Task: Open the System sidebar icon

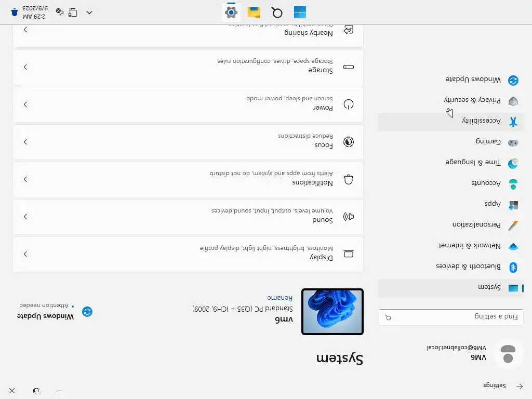Action: coord(513,288)
